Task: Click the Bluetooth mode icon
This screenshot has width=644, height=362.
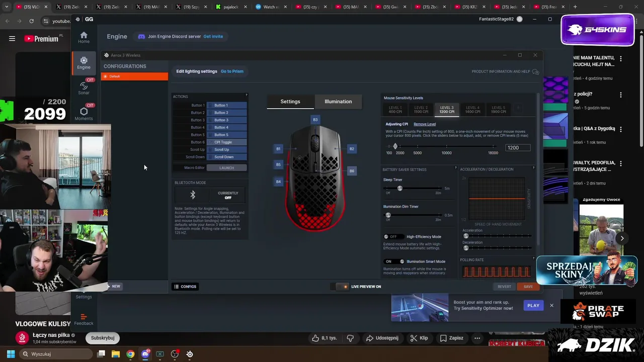Action: 192,195
